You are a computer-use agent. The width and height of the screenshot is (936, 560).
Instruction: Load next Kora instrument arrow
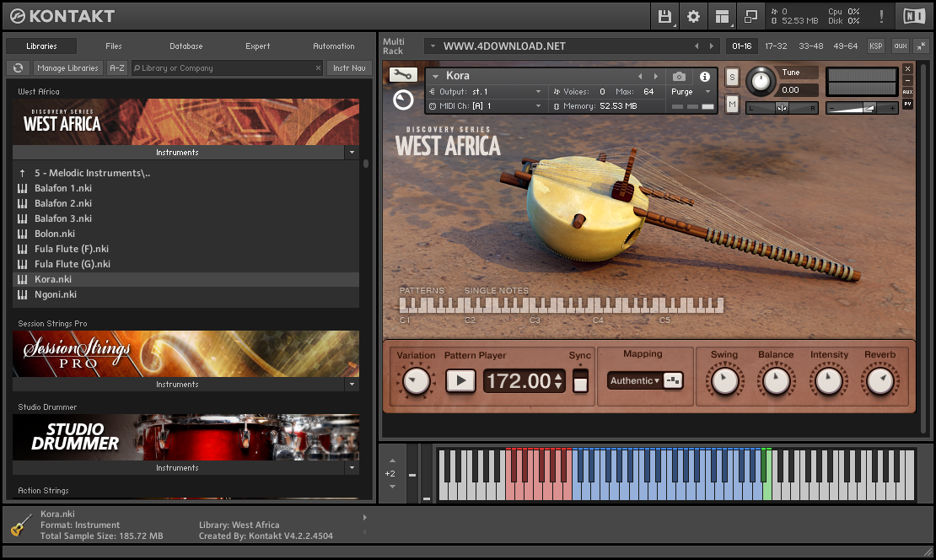pyautogui.click(x=655, y=77)
